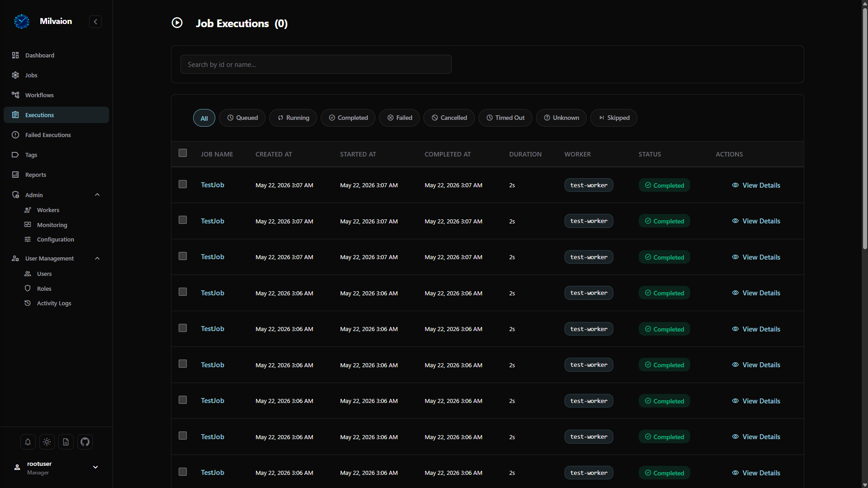
Task: Click the Completed status badge in row seven
Action: 664,401
